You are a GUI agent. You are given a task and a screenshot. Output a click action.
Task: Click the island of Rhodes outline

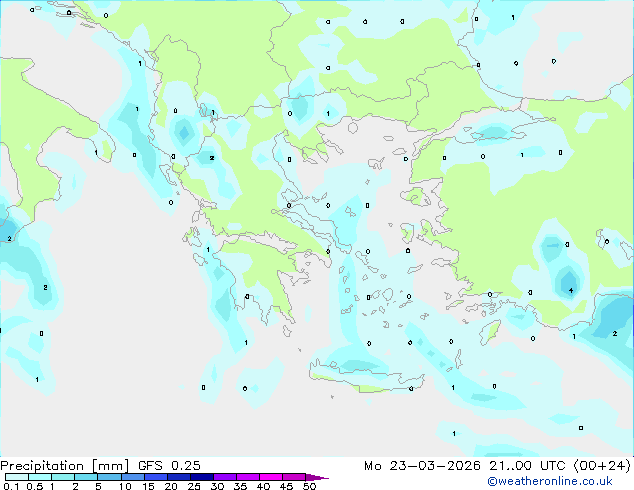(490, 332)
